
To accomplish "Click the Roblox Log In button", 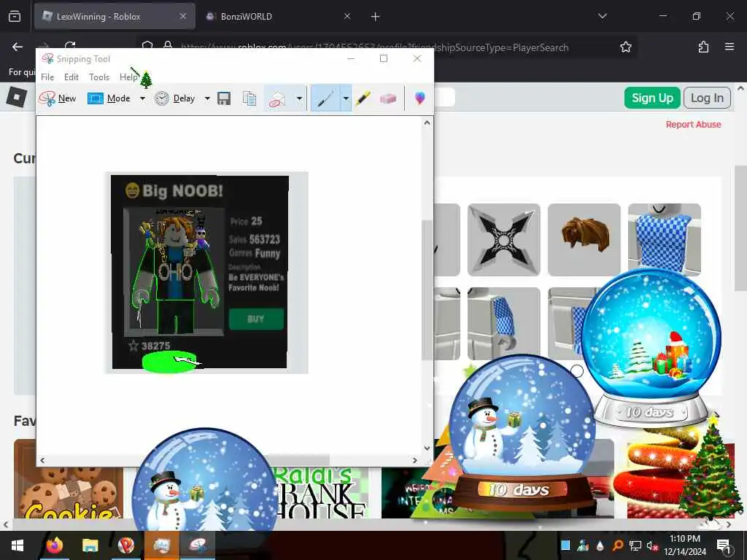I will 707,98.
